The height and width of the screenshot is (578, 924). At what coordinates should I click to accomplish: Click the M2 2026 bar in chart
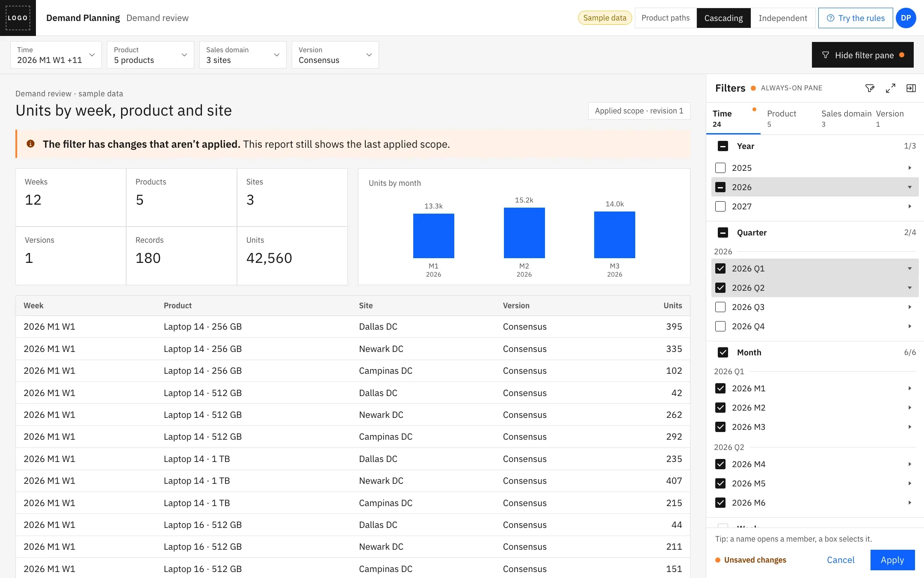pos(524,233)
